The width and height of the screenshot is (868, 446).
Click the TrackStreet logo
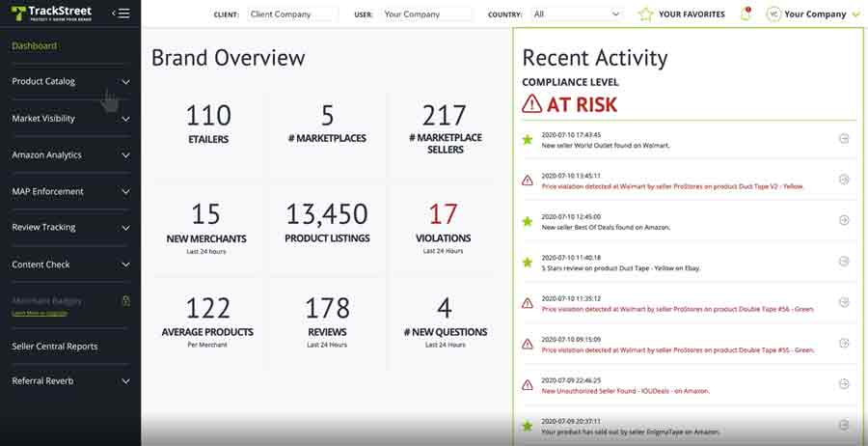click(x=51, y=14)
